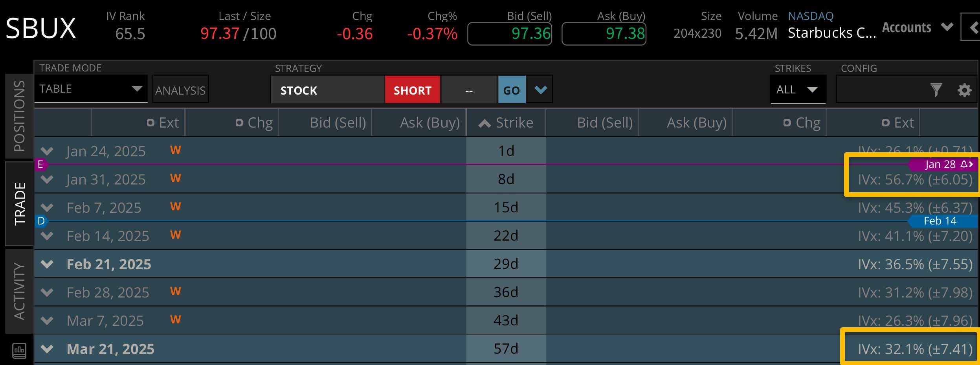Open the CONFIG settings gear

click(x=965, y=89)
